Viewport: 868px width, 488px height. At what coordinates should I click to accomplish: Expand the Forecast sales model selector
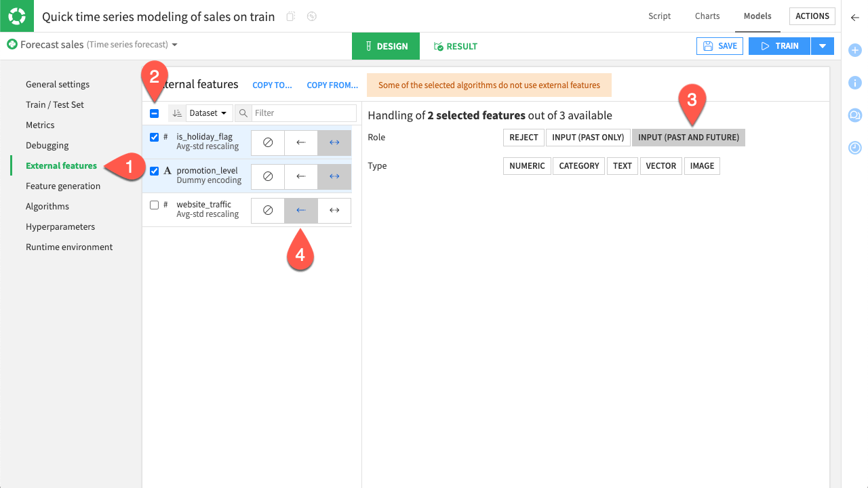point(175,44)
